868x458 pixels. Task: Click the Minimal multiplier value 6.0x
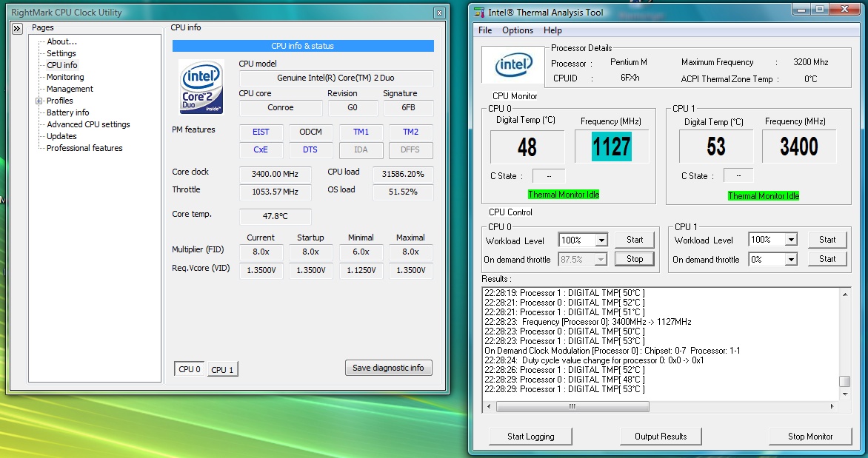361,252
